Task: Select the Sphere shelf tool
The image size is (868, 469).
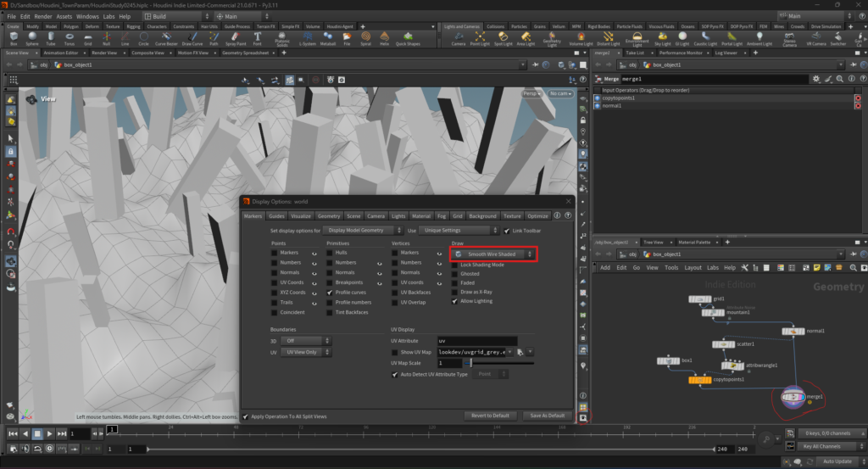Action: pyautogui.click(x=32, y=38)
